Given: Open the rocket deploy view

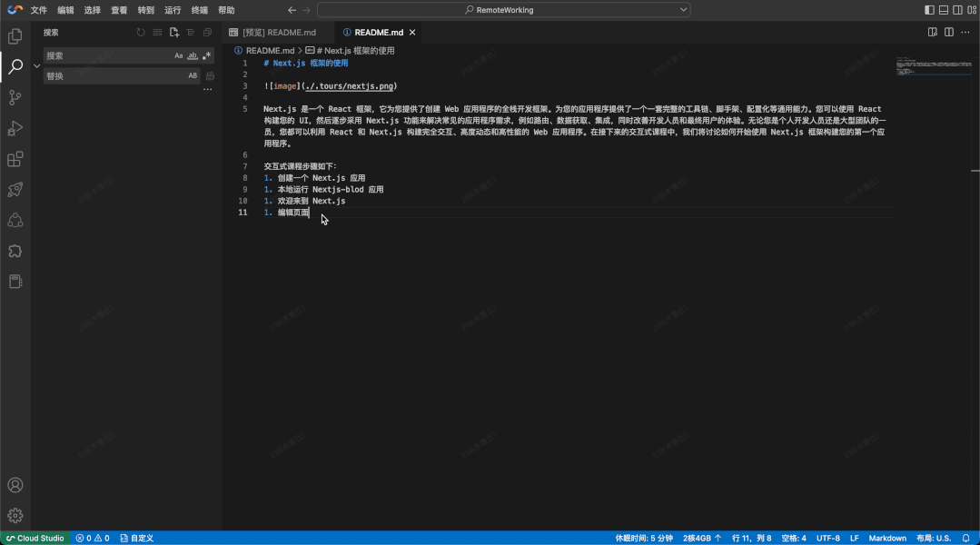Looking at the screenshot, I should tap(15, 189).
